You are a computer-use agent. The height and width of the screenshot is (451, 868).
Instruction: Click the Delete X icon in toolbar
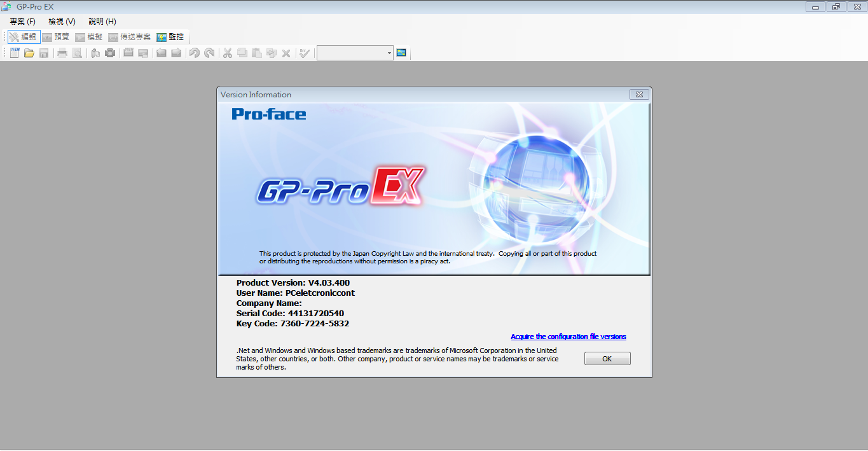click(x=286, y=53)
